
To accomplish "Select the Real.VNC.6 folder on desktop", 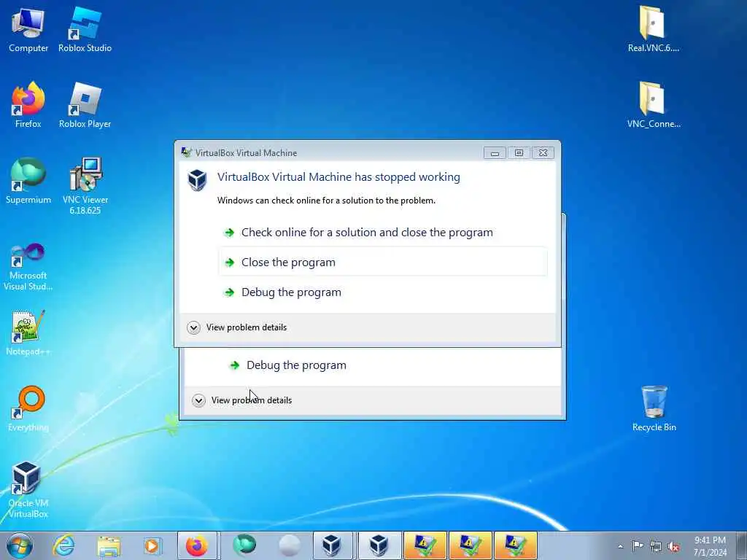I will coord(653,28).
